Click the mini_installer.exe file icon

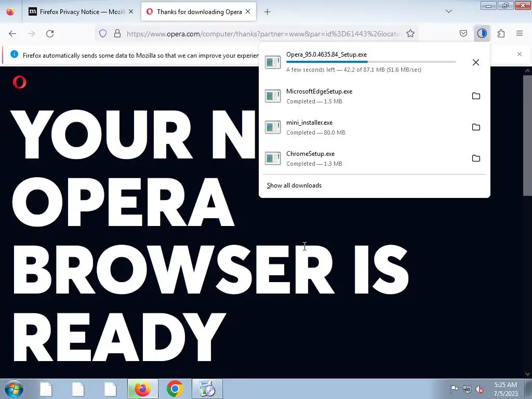(273, 127)
